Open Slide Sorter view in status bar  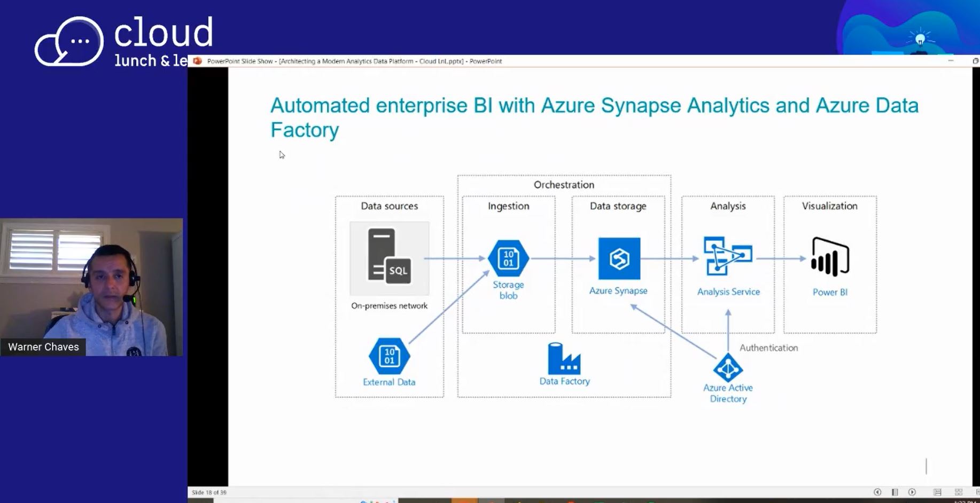[958, 492]
